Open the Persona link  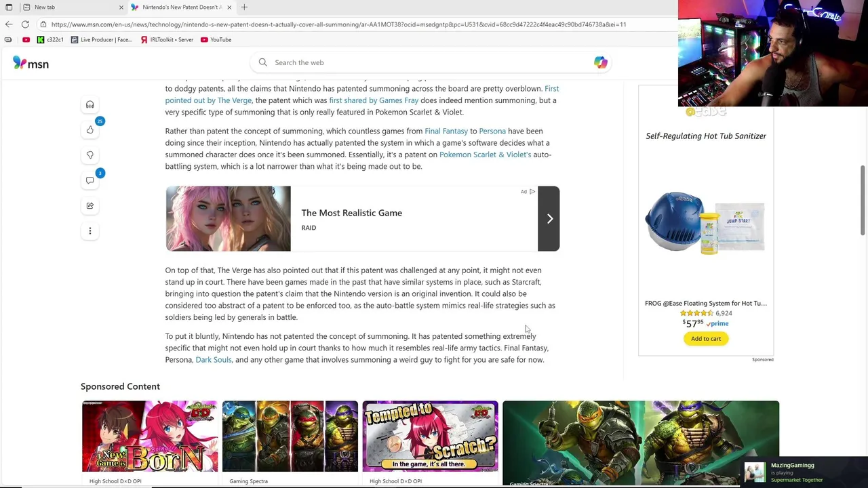click(x=492, y=131)
